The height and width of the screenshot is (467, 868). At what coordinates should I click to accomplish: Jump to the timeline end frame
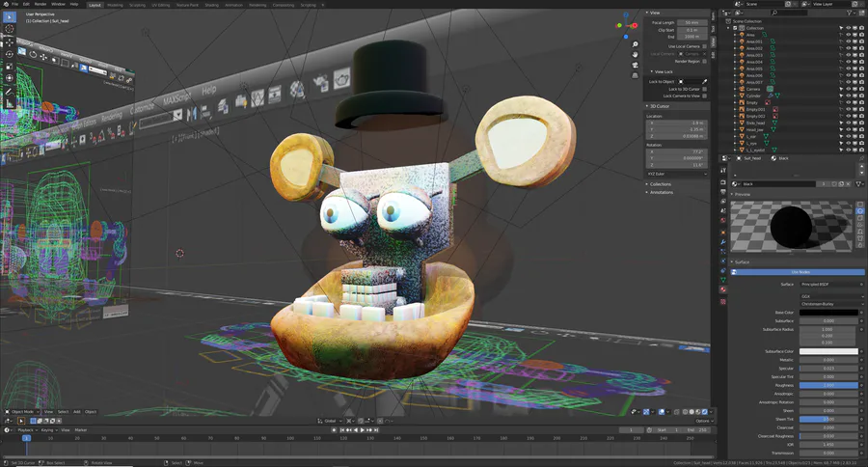(x=376, y=430)
